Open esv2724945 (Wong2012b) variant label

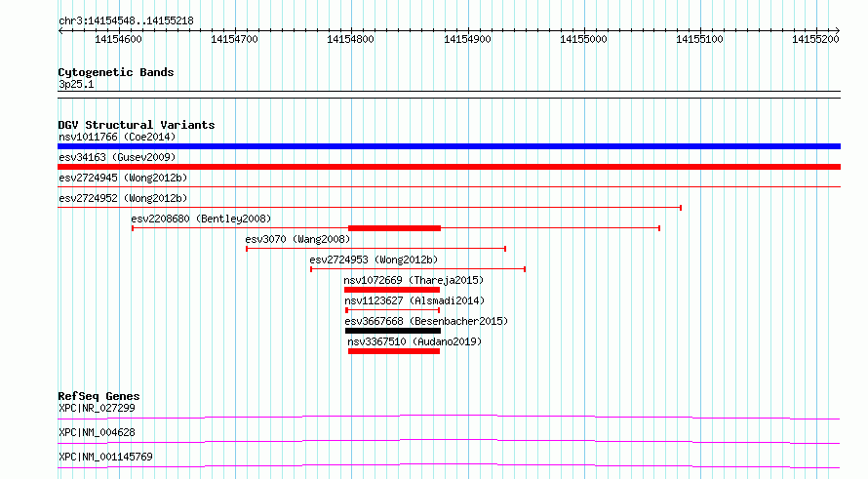pos(123,178)
